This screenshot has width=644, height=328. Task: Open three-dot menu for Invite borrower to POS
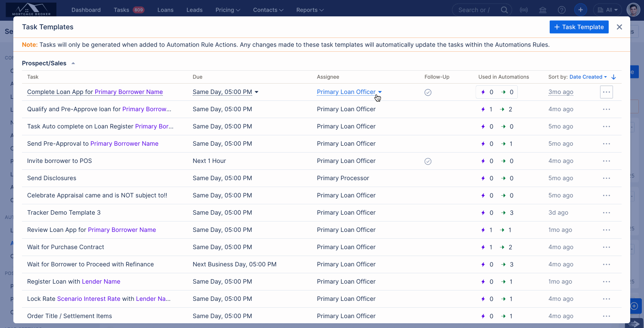pos(607,161)
